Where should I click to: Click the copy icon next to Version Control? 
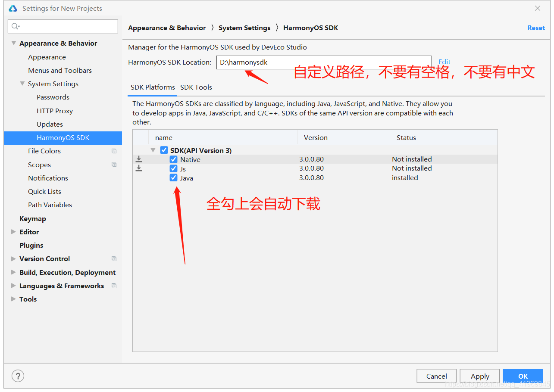114,258
